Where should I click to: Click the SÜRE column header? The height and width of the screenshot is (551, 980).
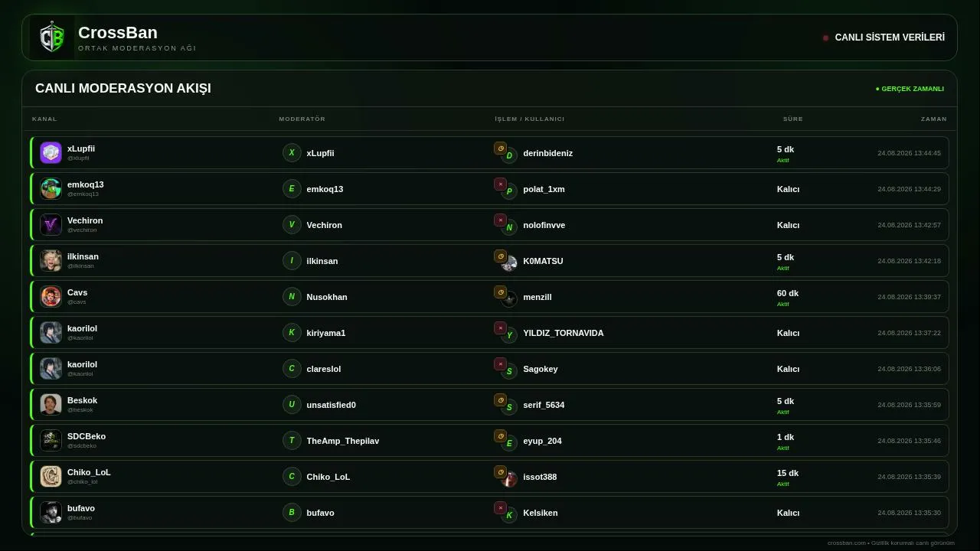click(793, 119)
